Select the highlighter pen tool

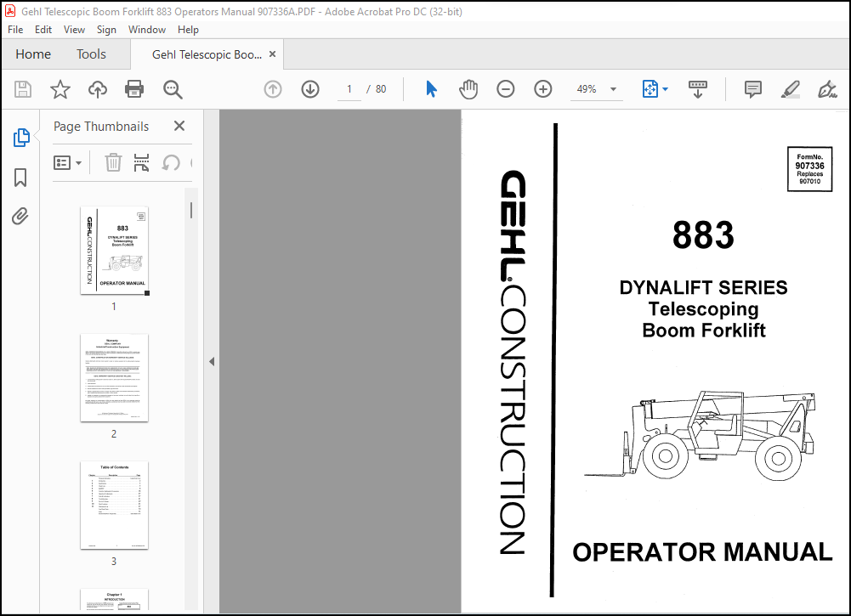coord(791,89)
